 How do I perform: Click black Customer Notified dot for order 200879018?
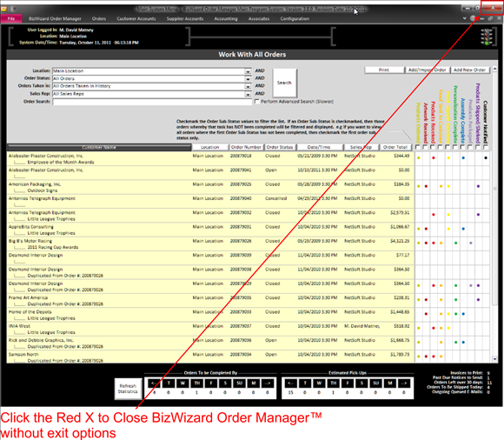tap(486, 158)
